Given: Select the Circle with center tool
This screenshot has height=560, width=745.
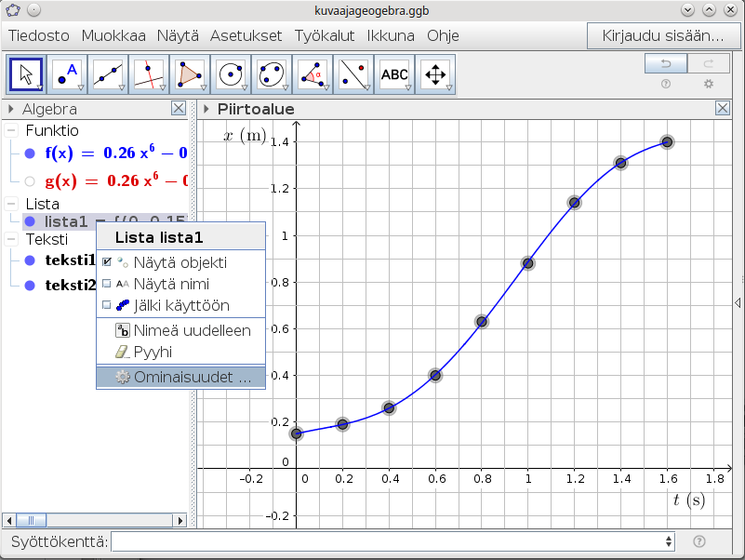Looking at the screenshot, I should [231, 74].
